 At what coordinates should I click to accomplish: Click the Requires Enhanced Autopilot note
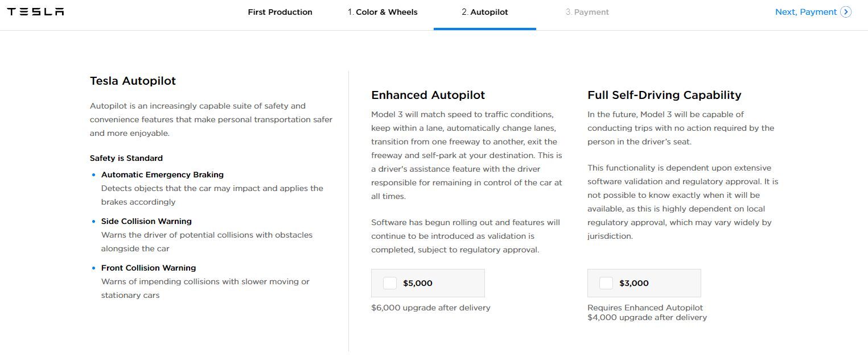tap(645, 308)
